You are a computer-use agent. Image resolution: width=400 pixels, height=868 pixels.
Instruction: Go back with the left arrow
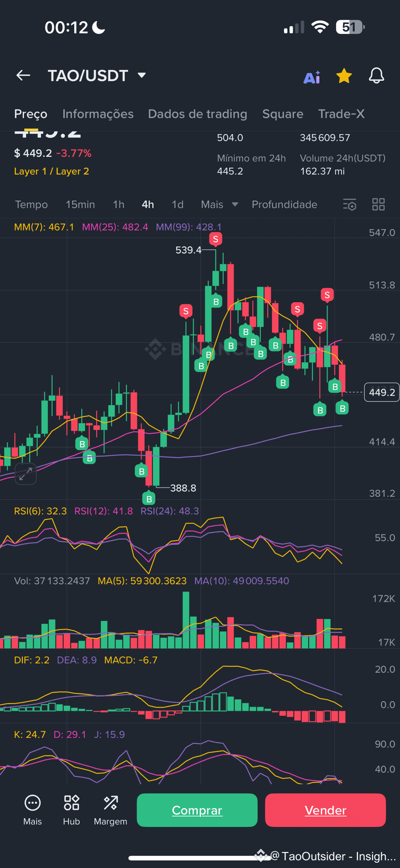coord(23,75)
